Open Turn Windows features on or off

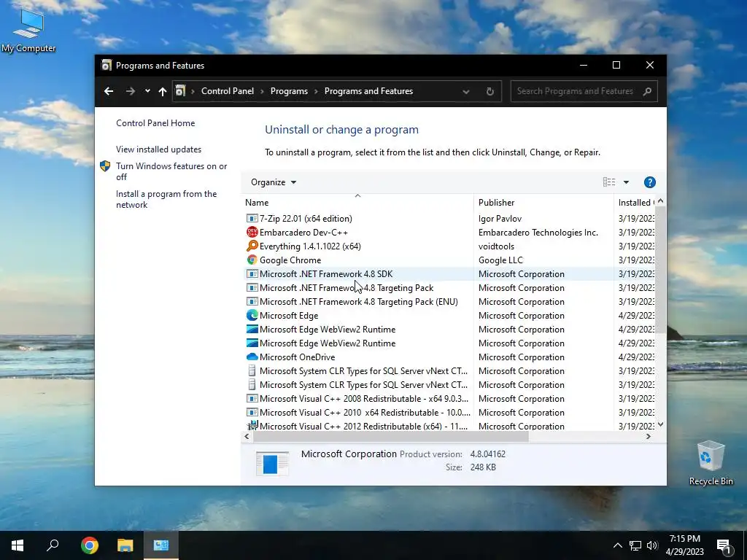pyautogui.click(x=171, y=171)
